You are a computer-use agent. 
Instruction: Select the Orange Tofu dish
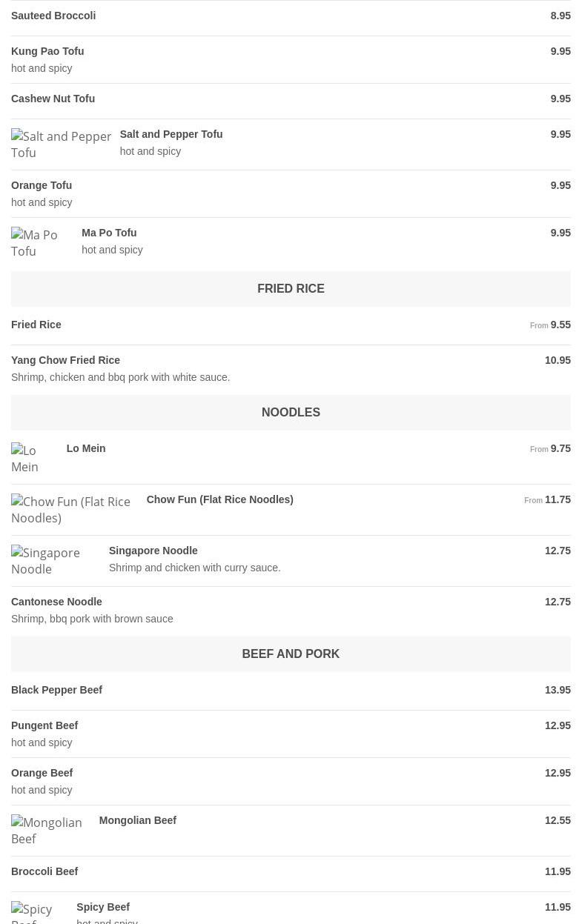(42, 185)
